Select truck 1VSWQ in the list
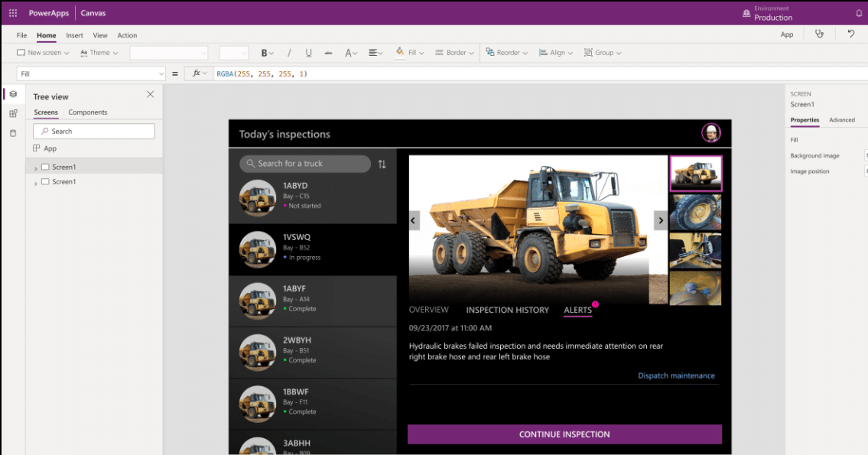 [313, 249]
